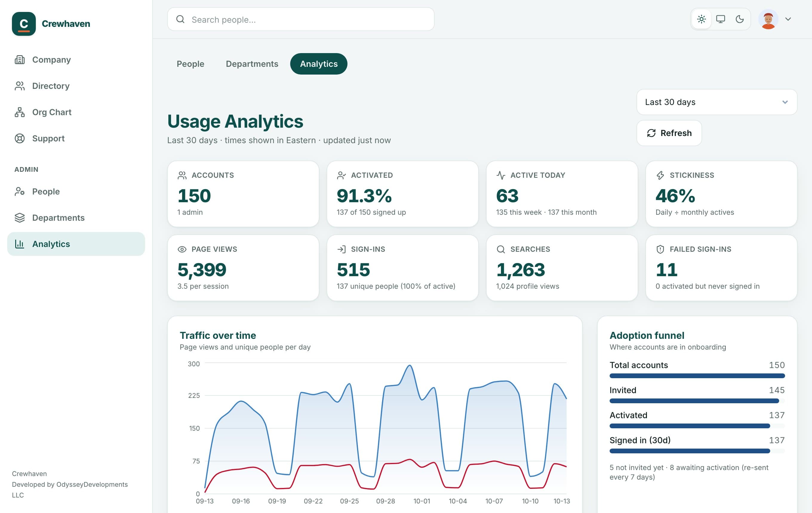The height and width of the screenshot is (513, 812).
Task: Click the Total accounts progress bar
Action: tap(697, 376)
